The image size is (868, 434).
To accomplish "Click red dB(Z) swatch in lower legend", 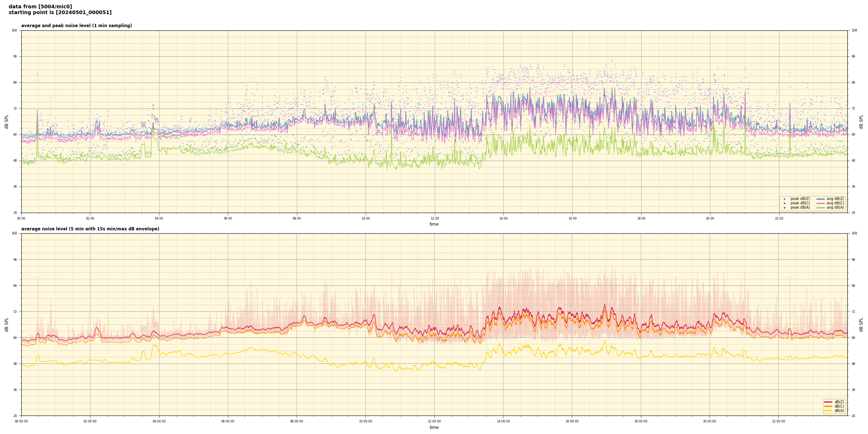I will pyautogui.click(x=828, y=402).
